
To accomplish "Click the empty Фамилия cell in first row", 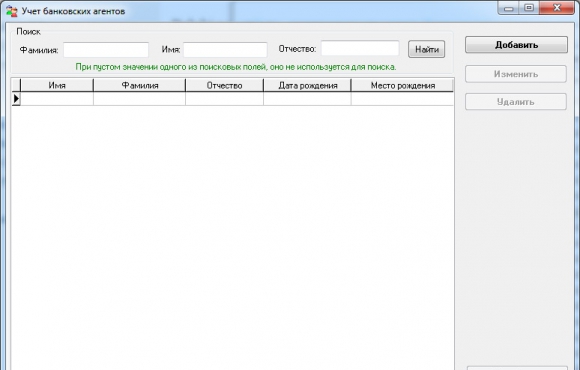I will click(x=139, y=99).
